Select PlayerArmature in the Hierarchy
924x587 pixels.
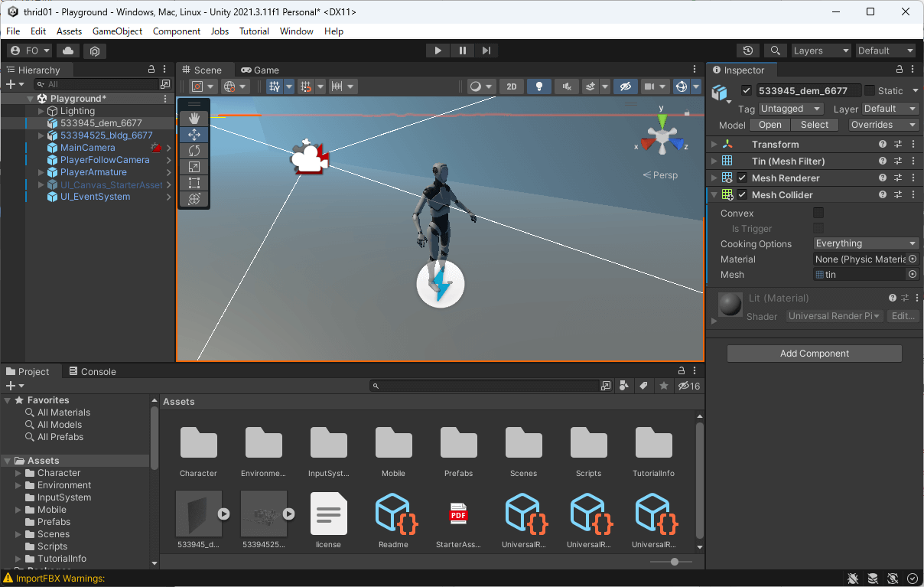click(93, 172)
